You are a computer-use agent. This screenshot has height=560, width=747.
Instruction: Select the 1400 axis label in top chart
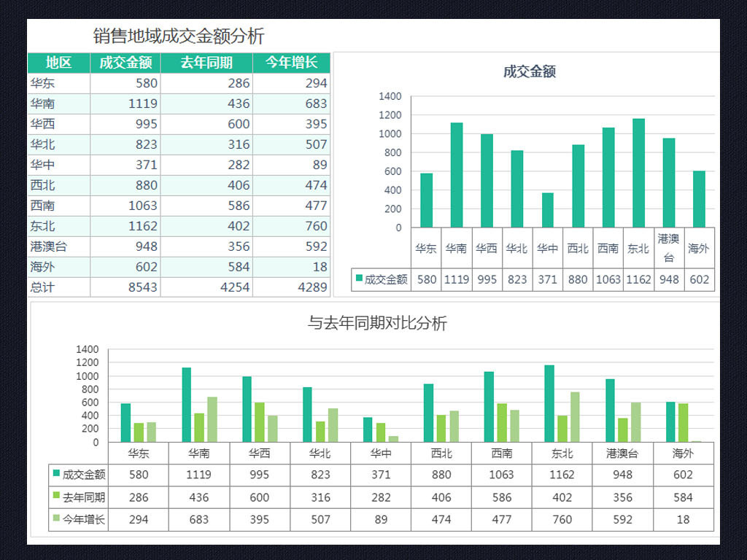(390, 96)
